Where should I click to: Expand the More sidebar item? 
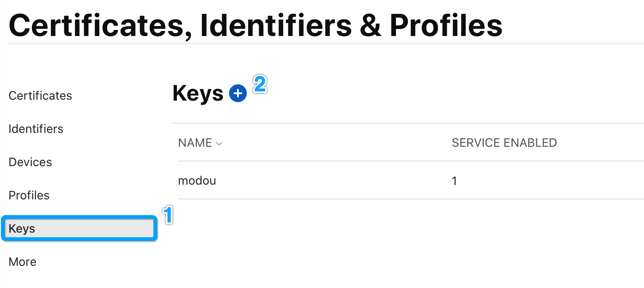[22, 262]
